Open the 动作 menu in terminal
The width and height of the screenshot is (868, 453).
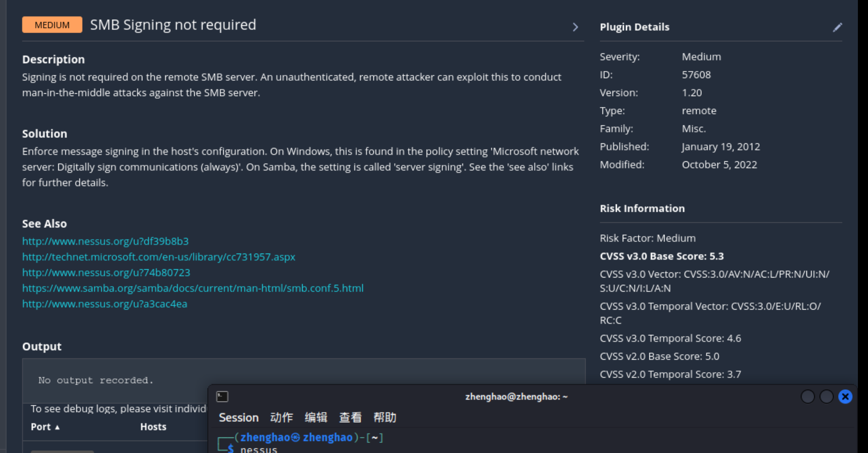pos(281,418)
